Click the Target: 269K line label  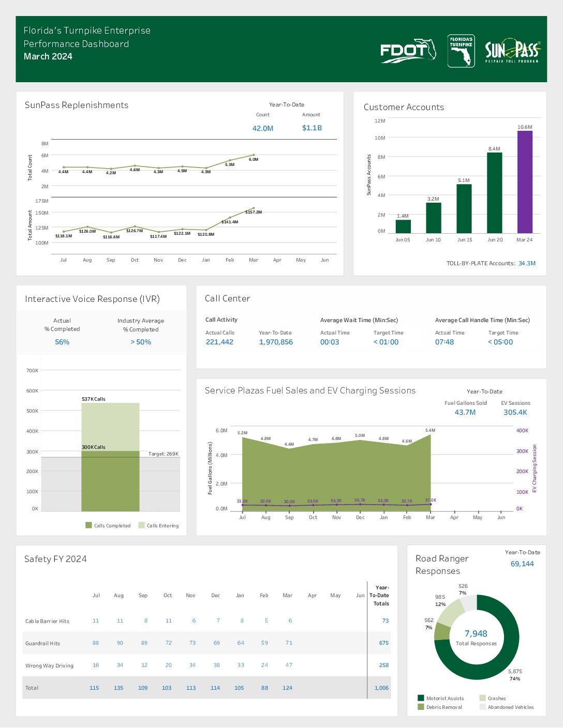click(x=164, y=453)
